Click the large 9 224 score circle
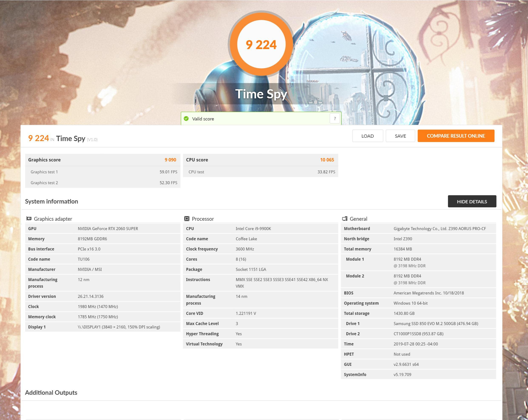528x420 pixels. pyautogui.click(x=261, y=44)
